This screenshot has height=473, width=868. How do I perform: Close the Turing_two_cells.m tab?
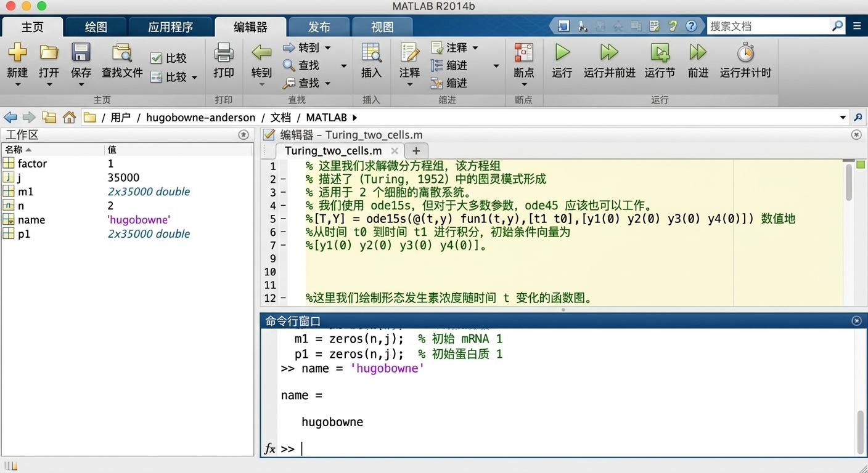[395, 151]
